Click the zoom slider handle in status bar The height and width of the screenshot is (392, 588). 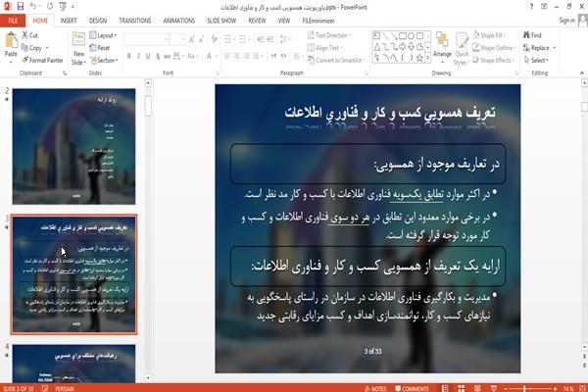point(524,389)
